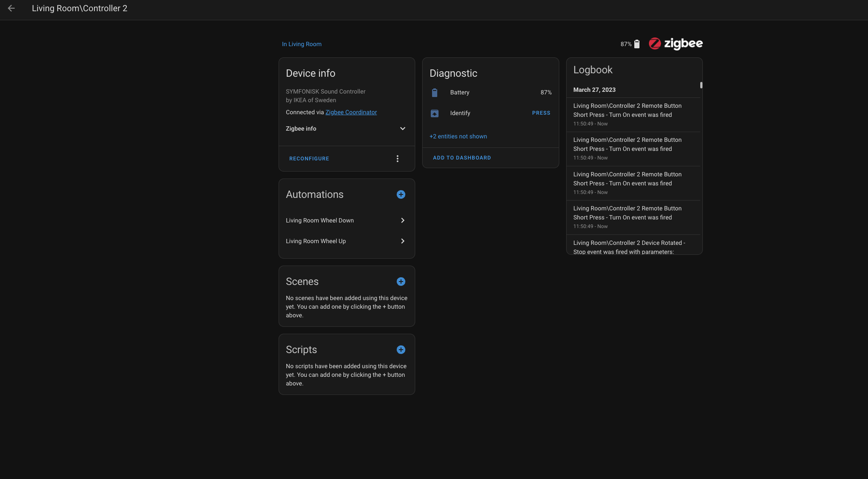Click the Identify entity icon

435,113
